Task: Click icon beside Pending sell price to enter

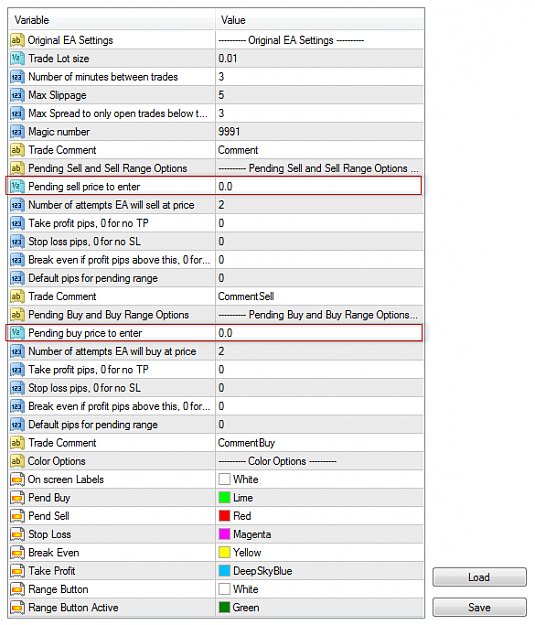Action: coord(17,187)
